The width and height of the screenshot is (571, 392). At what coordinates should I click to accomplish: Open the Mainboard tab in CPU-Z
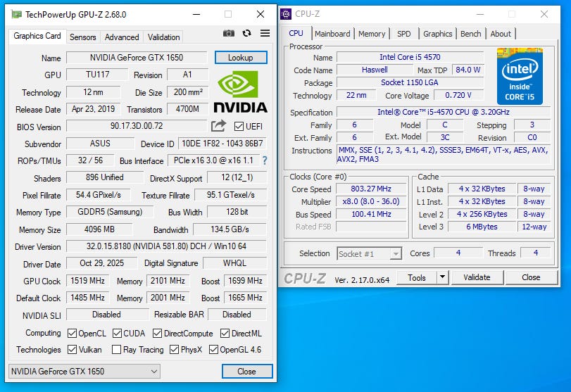[332, 34]
